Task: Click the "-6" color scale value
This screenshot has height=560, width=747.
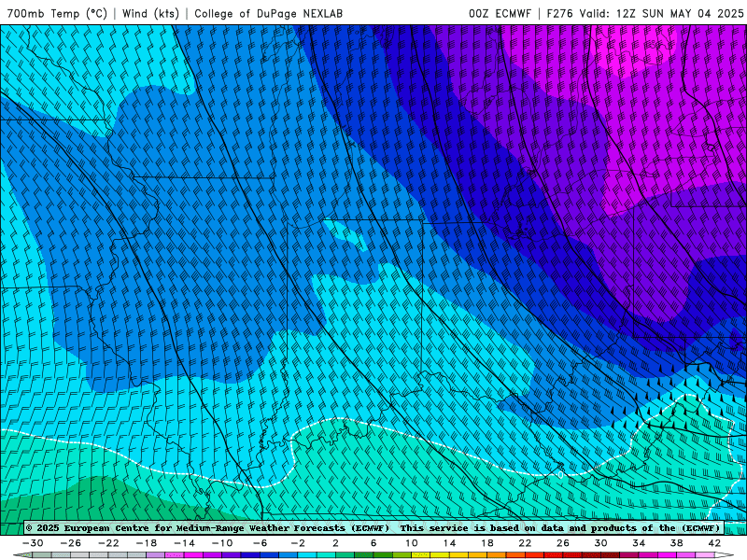Action: coord(261,543)
